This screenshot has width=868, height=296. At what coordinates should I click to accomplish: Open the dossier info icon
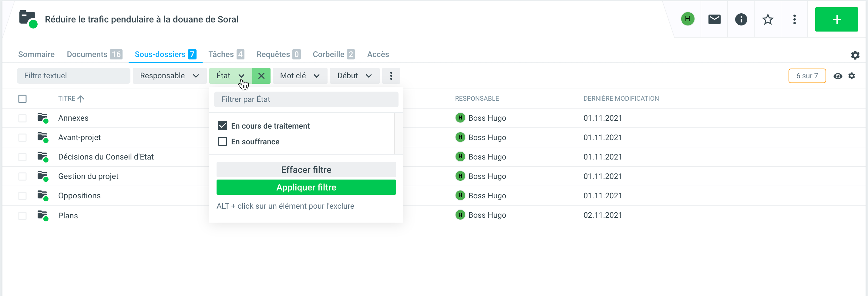coord(741,19)
